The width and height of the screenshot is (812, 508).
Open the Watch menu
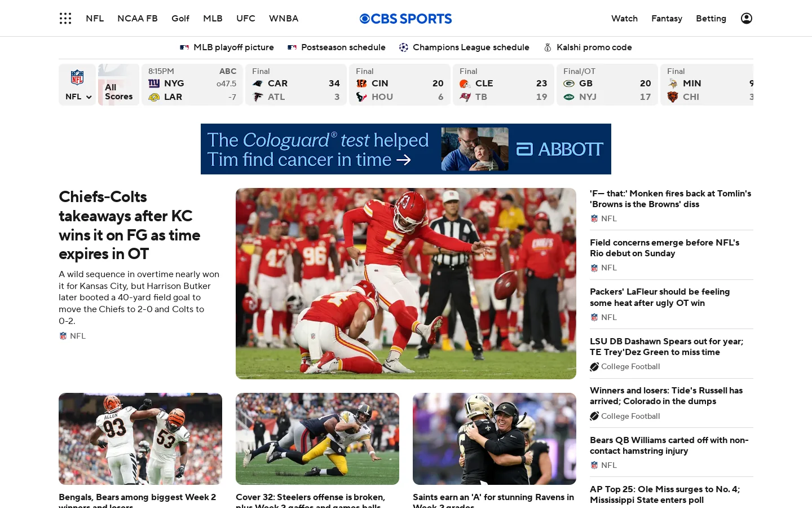[624, 19]
